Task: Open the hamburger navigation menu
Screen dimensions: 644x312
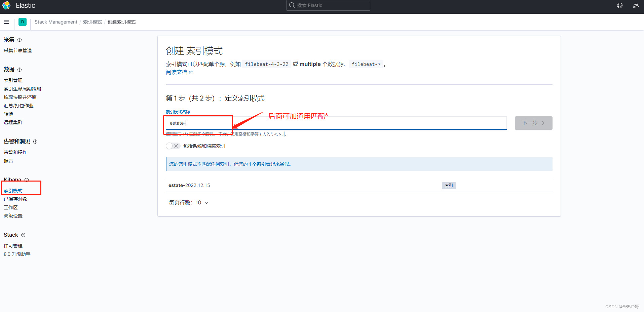Action: pyautogui.click(x=6, y=22)
